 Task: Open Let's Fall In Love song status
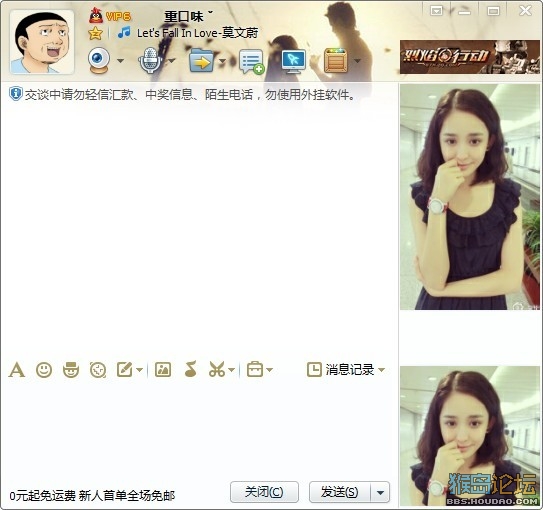pos(197,33)
